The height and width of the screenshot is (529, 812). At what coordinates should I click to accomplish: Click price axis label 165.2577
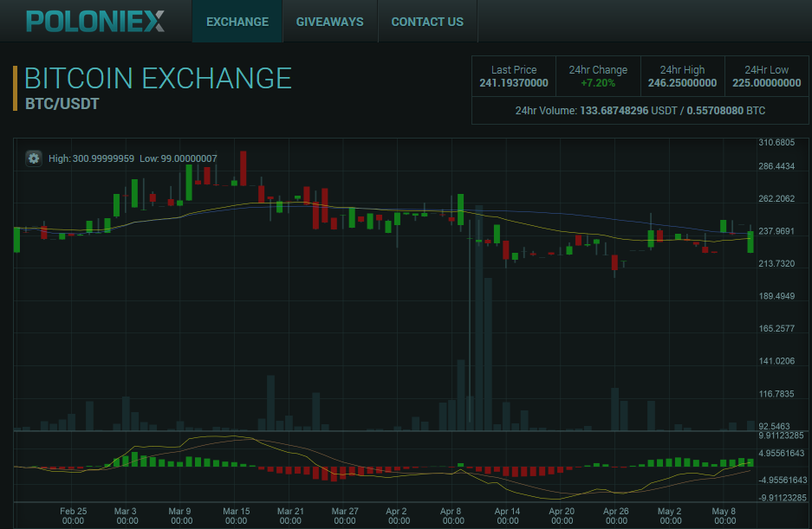(x=776, y=328)
